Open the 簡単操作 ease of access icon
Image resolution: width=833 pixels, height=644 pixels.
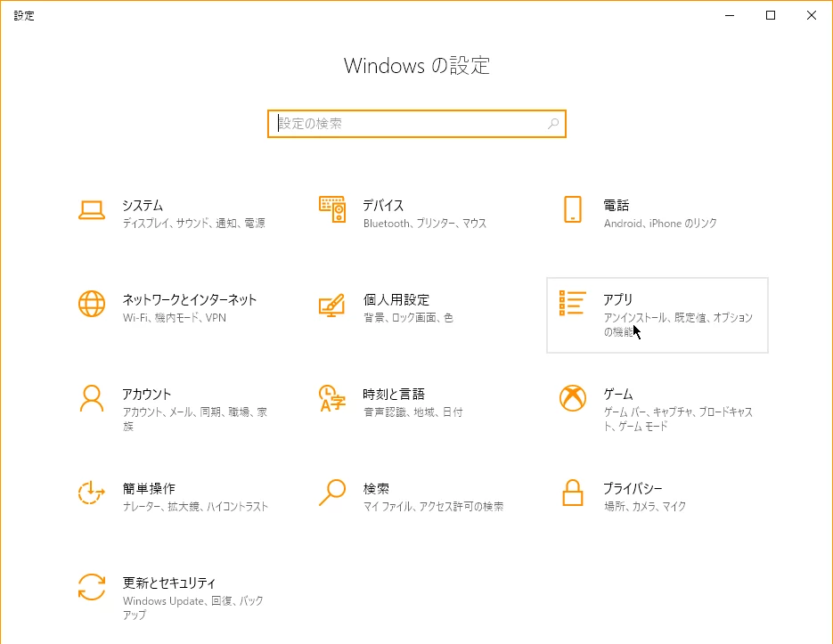91,493
